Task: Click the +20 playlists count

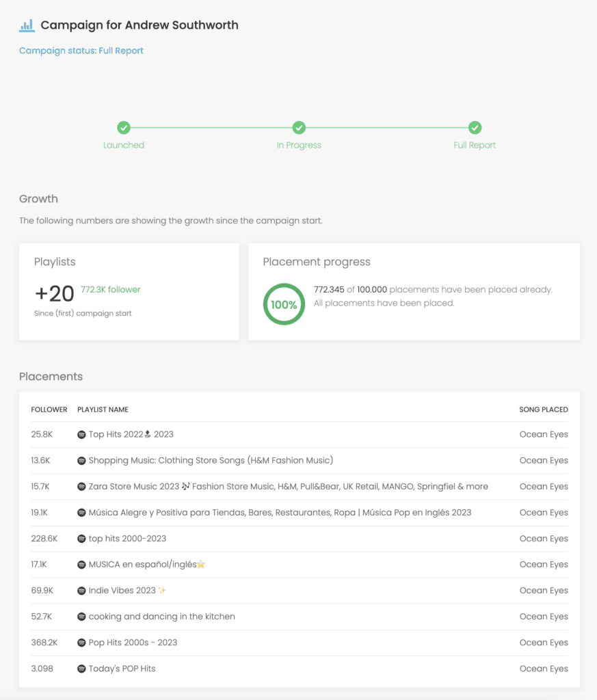Action: click(x=55, y=293)
